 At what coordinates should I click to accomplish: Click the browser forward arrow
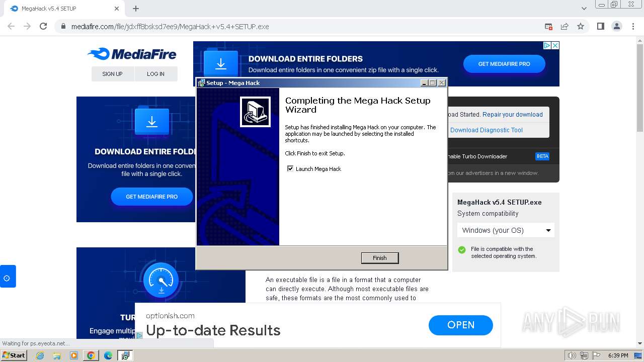[x=27, y=26]
